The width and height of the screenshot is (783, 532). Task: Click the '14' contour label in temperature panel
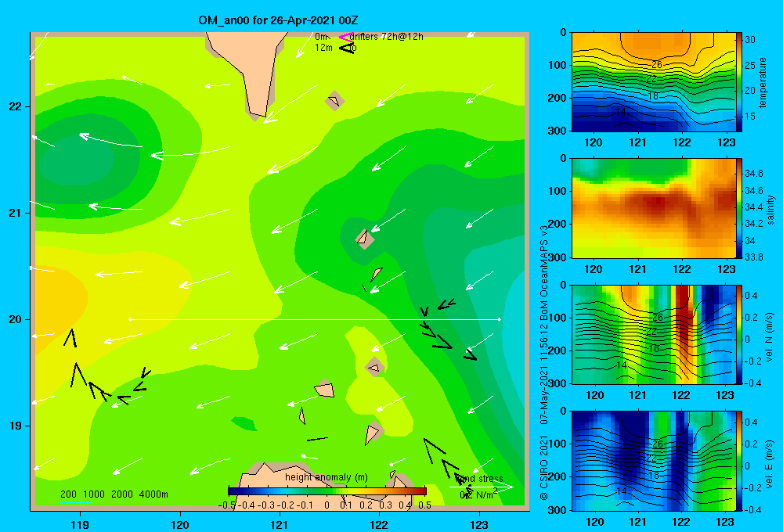pos(621,112)
